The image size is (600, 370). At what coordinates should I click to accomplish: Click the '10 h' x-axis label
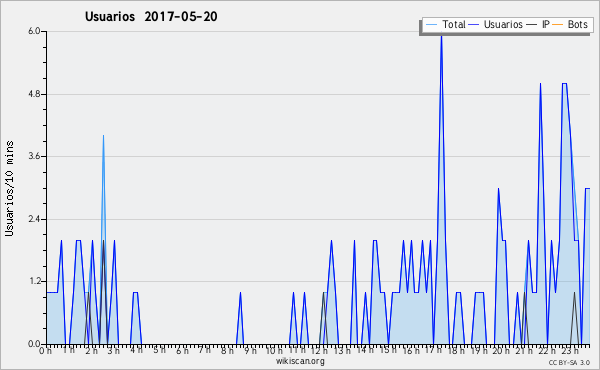pyautogui.click(x=274, y=350)
